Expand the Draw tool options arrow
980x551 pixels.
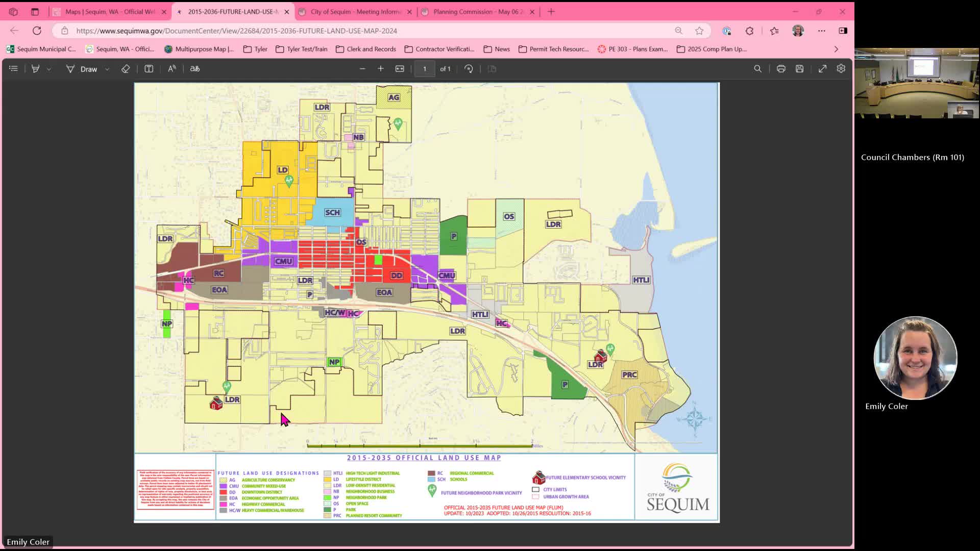point(107,69)
